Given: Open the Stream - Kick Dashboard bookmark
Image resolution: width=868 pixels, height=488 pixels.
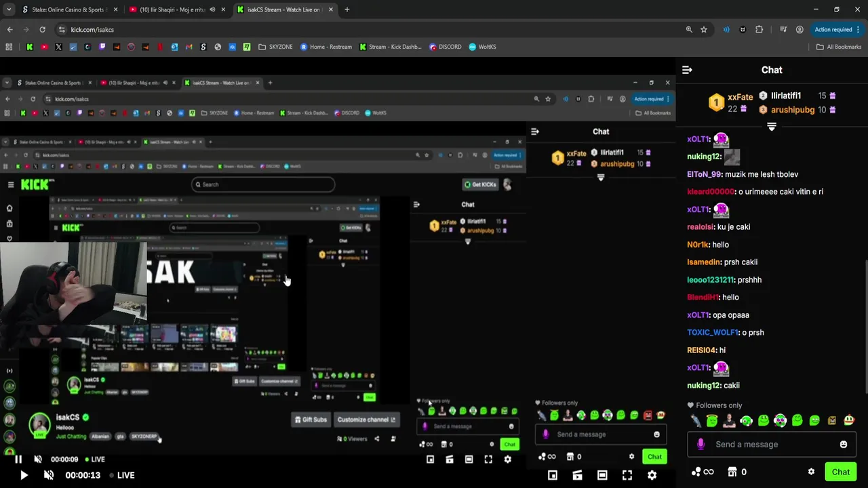Looking at the screenshot, I should (390, 47).
